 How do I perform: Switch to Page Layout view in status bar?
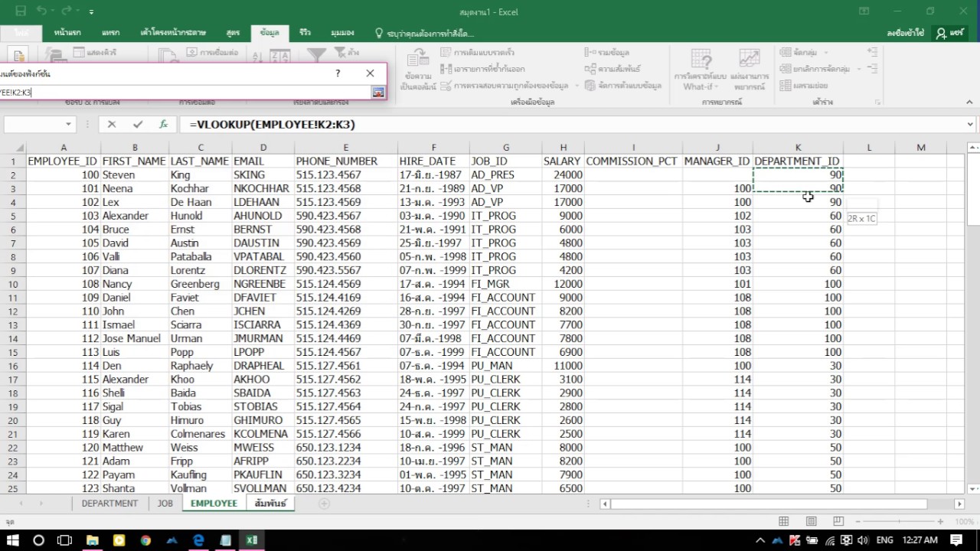[x=811, y=522]
